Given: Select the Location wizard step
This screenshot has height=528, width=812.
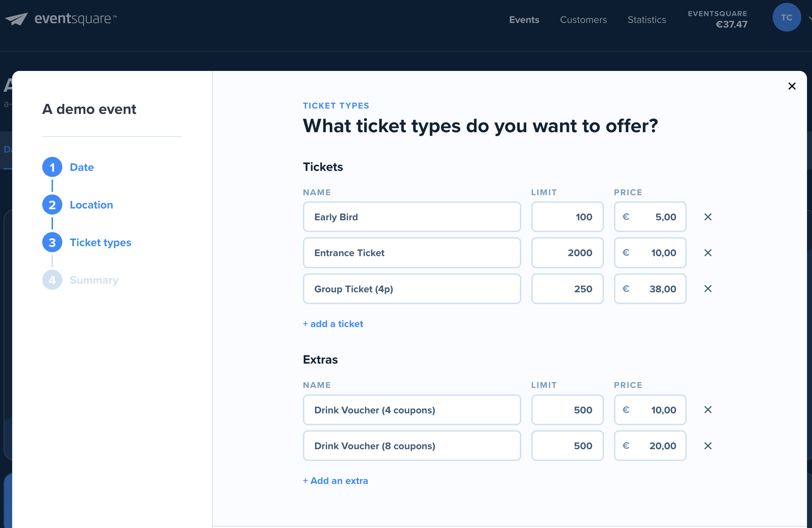Looking at the screenshot, I should (x=91, y=205).
